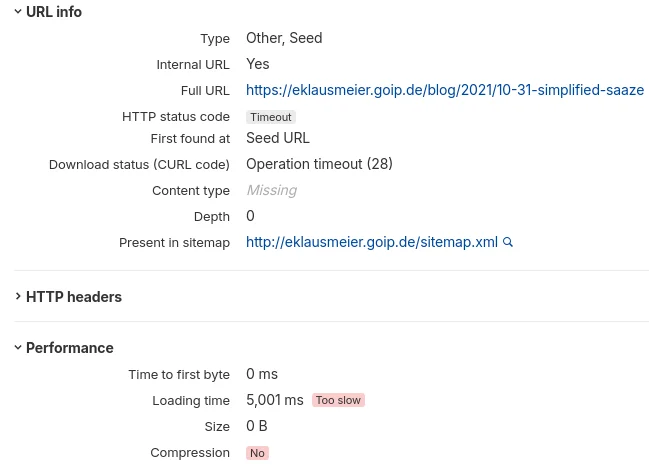Click the Time to first byte value
649x465 pixels.
262,374
